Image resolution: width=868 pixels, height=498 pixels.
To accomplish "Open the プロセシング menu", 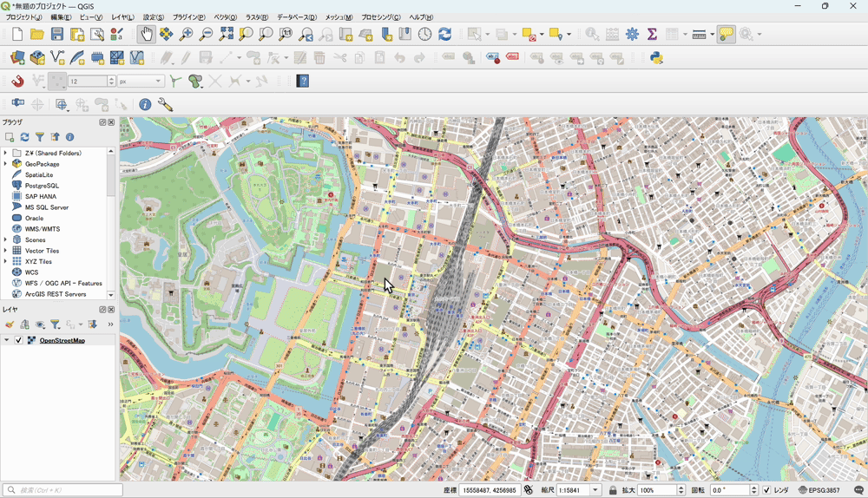I will click(x=381, y=17).
